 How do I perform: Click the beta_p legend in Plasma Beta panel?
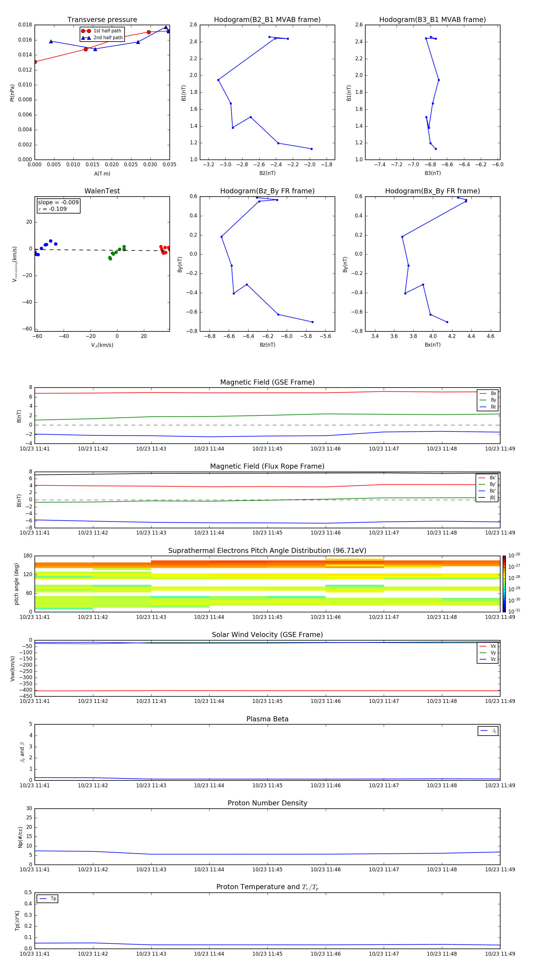(488, 731)
